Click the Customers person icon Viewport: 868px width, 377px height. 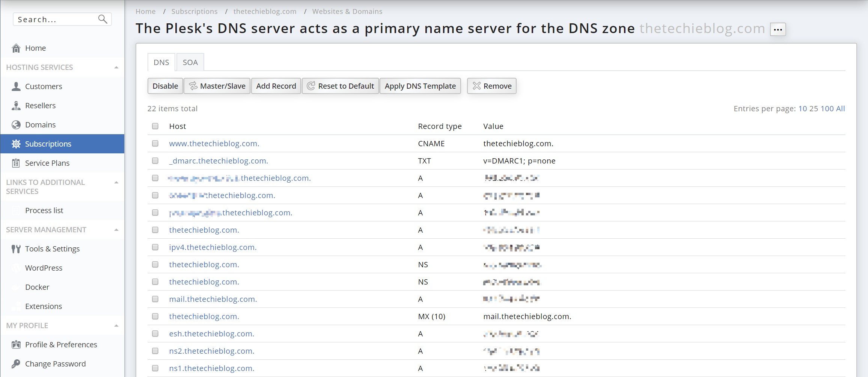coord(16,86)
